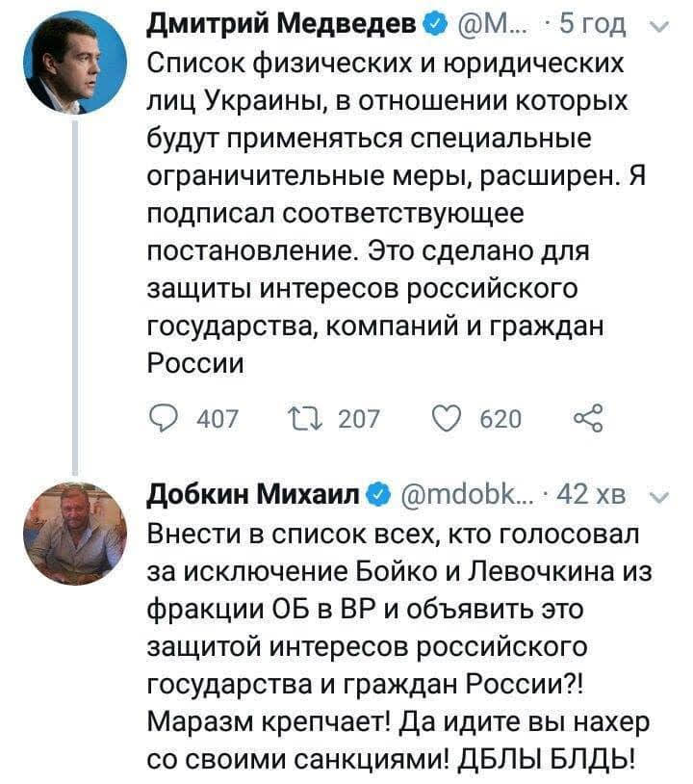
Task: View the 620 likes count
Action: [x=500, y=417]
